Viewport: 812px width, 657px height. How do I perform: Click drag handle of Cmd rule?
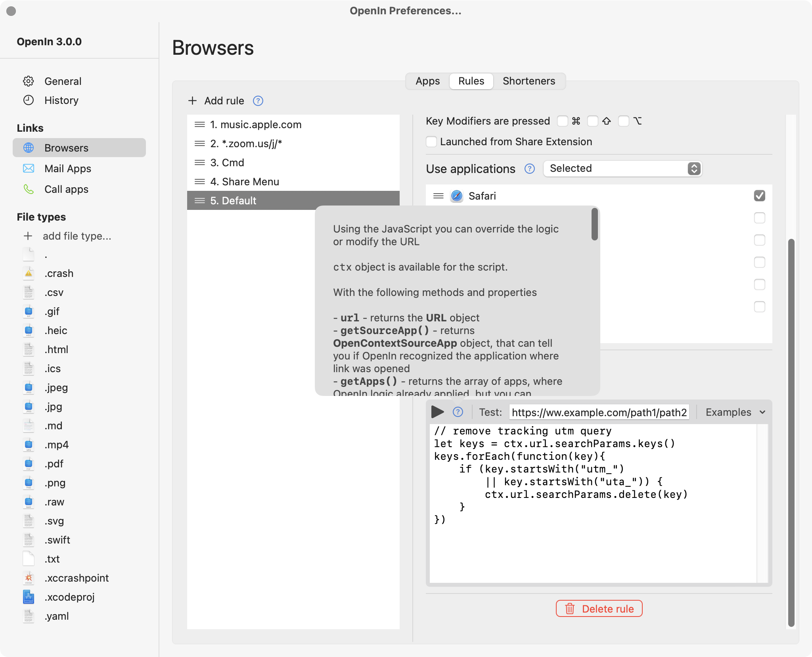click(200, 163)
